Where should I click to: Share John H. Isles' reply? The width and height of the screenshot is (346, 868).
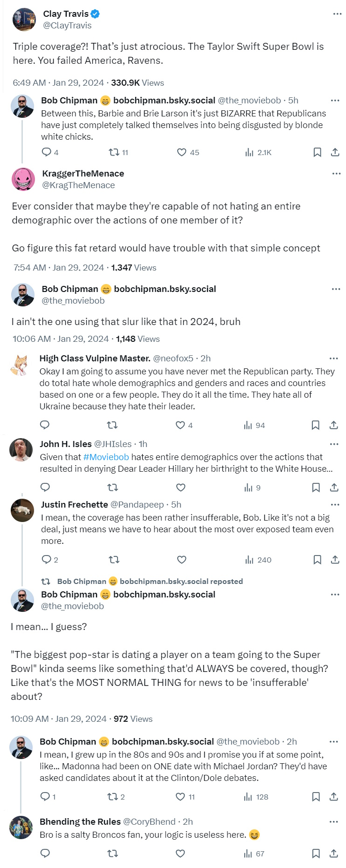(334, 488)
